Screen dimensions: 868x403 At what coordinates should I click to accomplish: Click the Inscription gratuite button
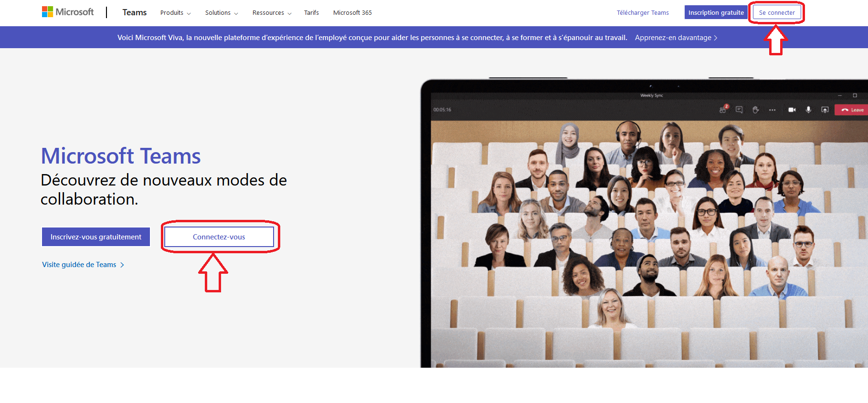(716, 12)
